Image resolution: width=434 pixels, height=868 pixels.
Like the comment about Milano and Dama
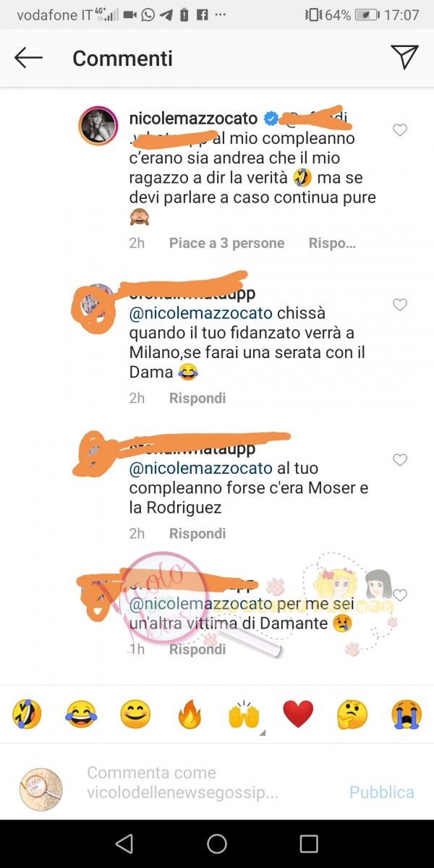coord(399,305)
